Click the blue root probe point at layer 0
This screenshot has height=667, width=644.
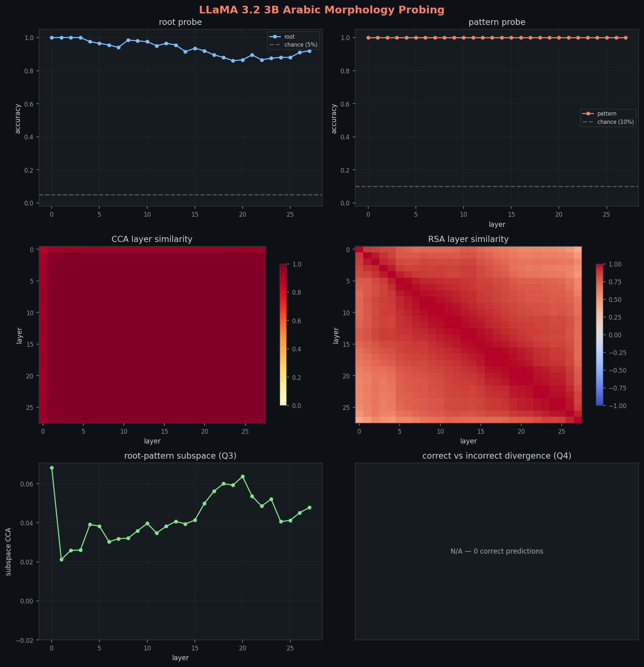point(52,38)
